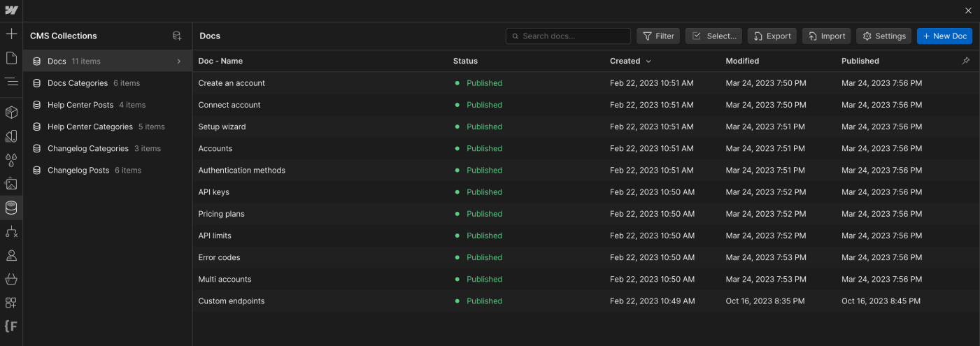Sort by Published column header
The height and width of the screenshot is (346, 980).
coord(860,61)
